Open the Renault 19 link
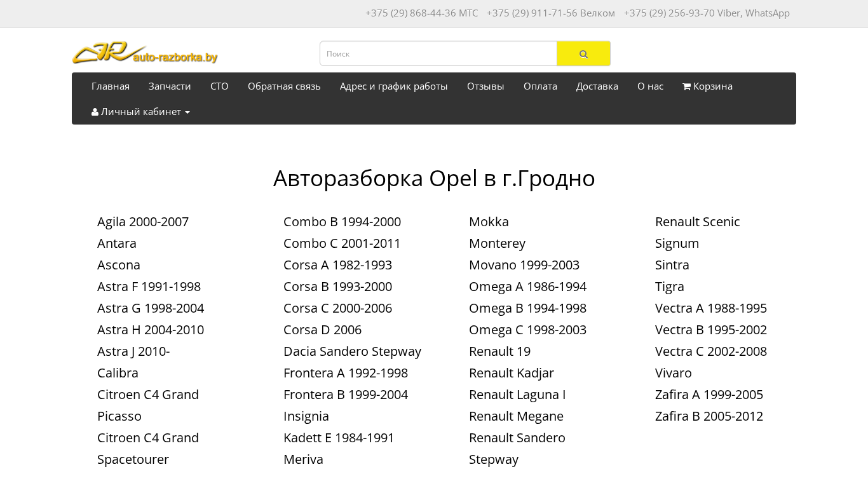The image size is (868, 488). coord(499,351)
